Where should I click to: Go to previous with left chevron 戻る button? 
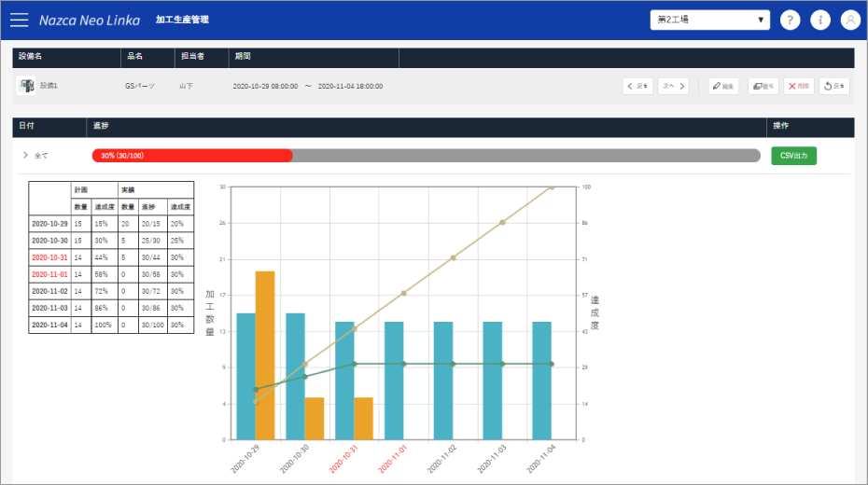(x=637, y=86)
